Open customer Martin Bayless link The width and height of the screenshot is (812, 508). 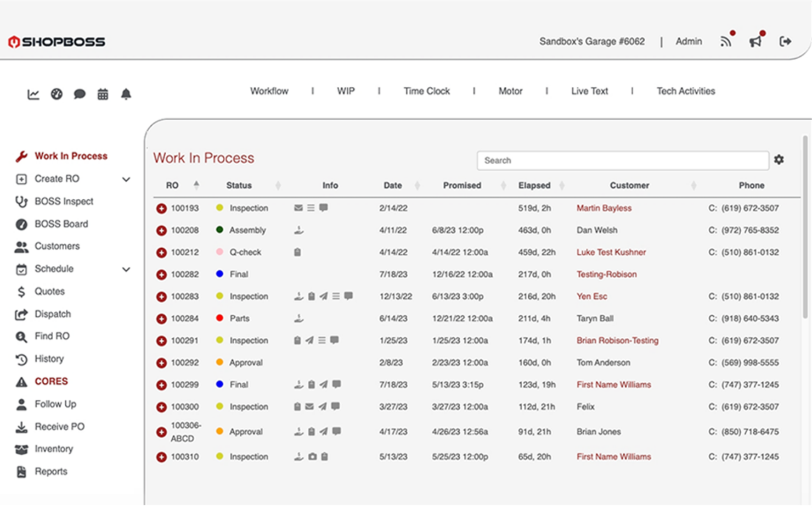click(x=604, y=208)
